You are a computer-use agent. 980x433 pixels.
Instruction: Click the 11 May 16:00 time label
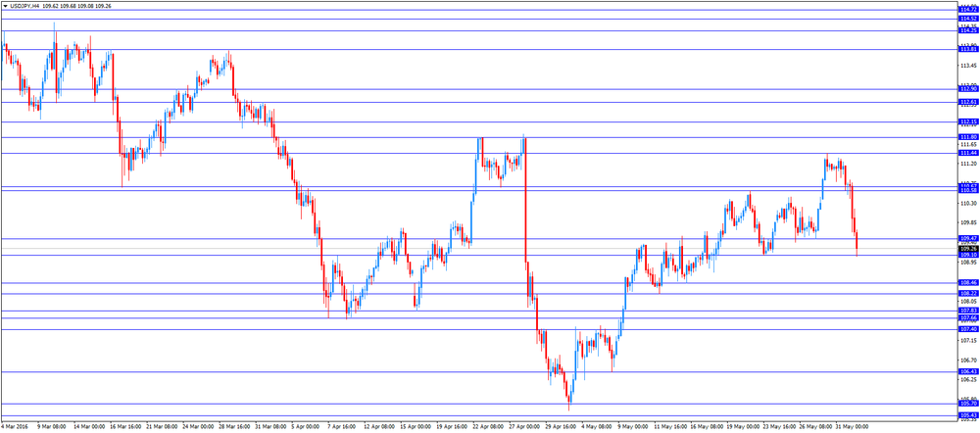pos(669,427)
